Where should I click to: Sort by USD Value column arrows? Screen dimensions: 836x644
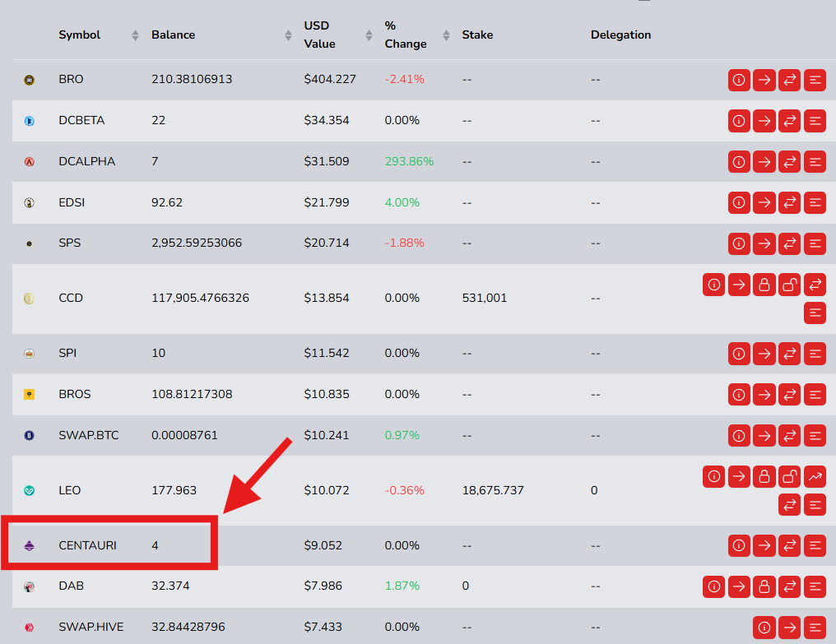[x=369, y=35]
